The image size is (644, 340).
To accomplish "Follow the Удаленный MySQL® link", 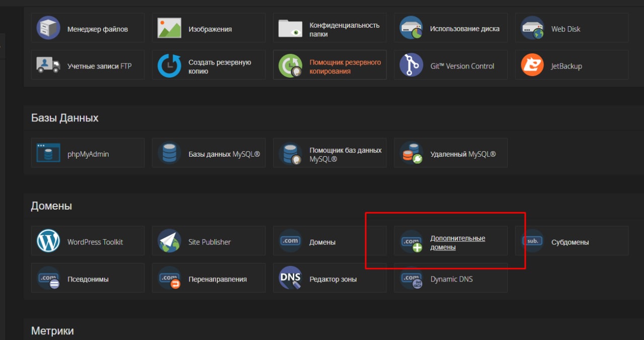I will [463, 154].
